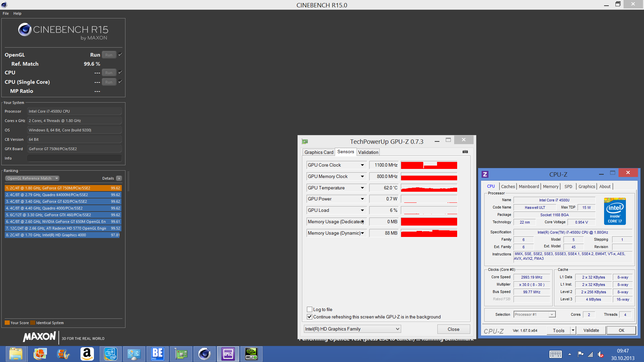
Task: Launch Photo Gallery from taskbar
Action: click(x=40, y=354)
